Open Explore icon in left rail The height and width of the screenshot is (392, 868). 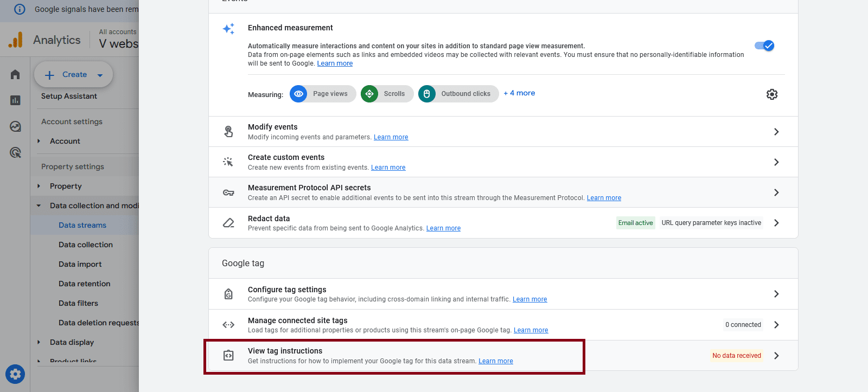pos(15,126)
